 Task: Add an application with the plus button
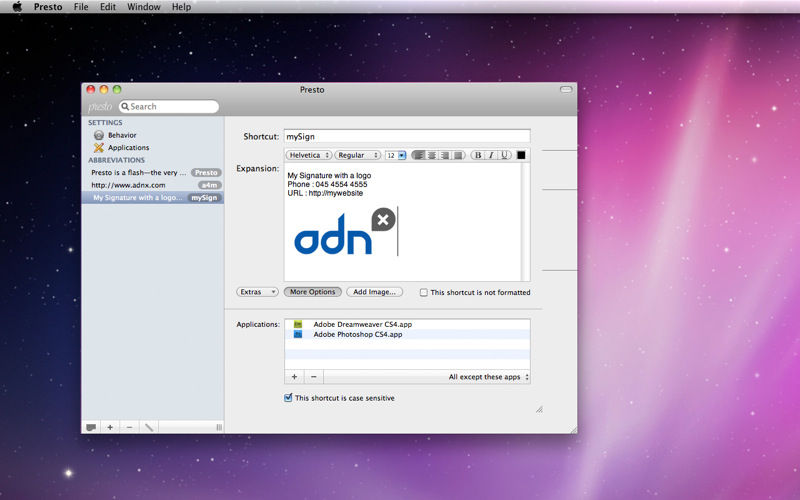click(294, 377)
